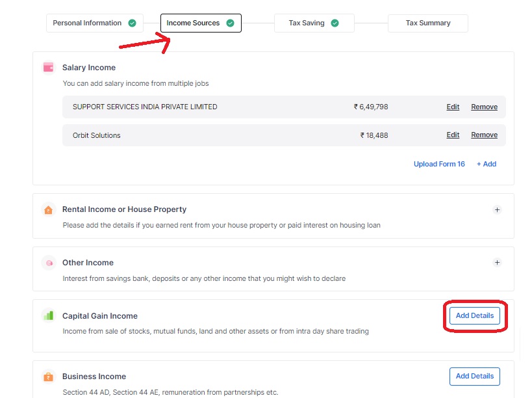Viewport: 532px width, 398px height.
Task: Remove the Orbit Solutions salary entry
Action: pyautogui.click(x=484, y=135)
